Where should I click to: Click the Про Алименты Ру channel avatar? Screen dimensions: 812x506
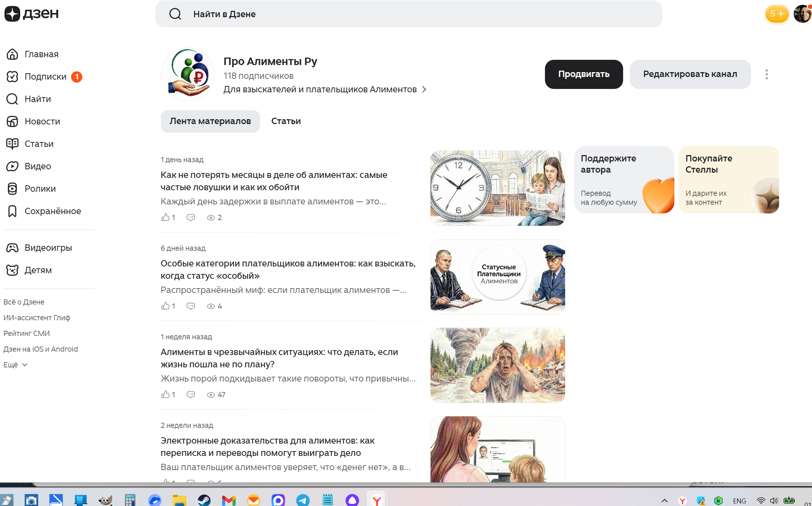[188, 74]
